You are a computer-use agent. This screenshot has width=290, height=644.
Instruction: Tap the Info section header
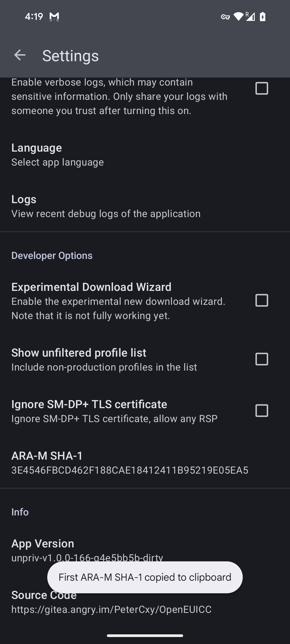[20, 512]
